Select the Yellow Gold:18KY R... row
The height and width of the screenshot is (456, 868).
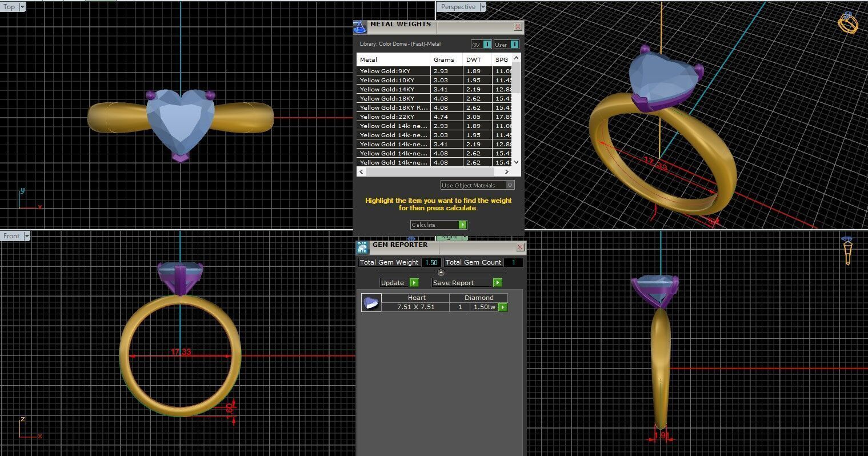[435, 107]
